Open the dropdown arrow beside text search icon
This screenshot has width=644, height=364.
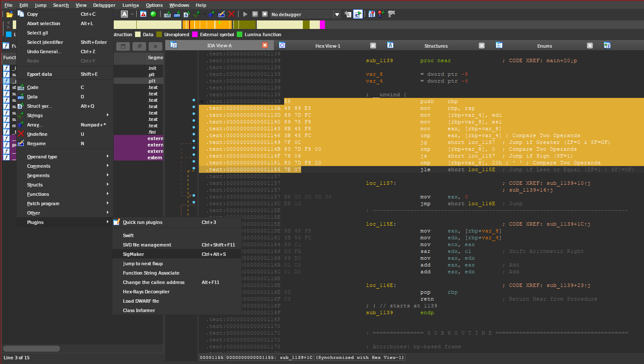pos(132,14)
